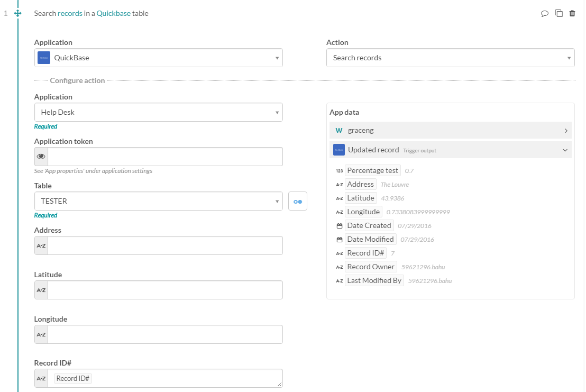Delete step with the trash icon
This screenshot has width=586, height=392.
click(x=572, y=13)
